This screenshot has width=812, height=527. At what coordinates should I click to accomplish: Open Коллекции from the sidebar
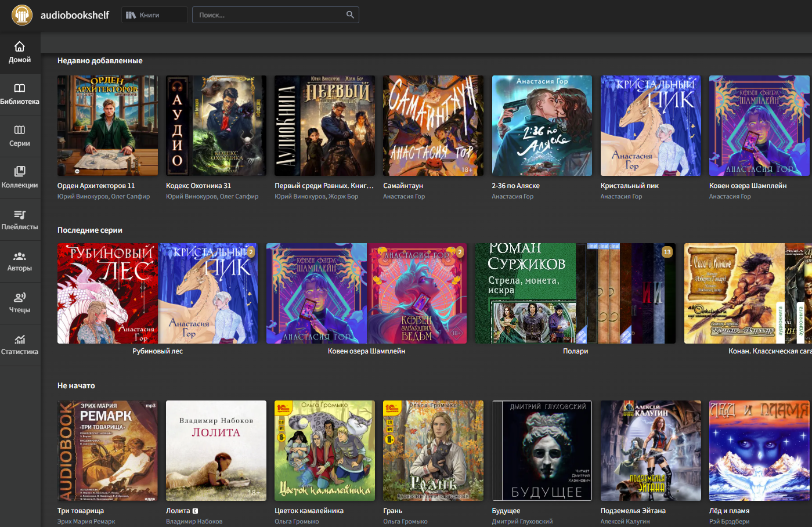[20, 178]
